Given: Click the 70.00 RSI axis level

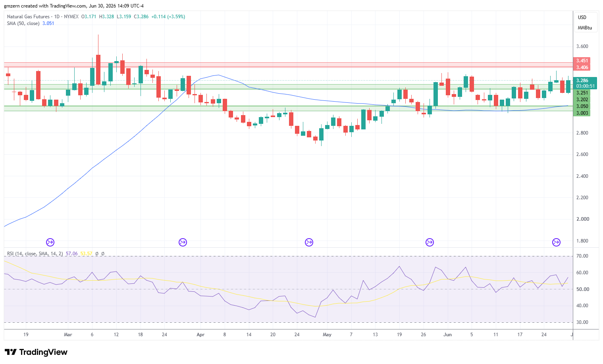Looking at the screenshot, I should click(582, 256).
